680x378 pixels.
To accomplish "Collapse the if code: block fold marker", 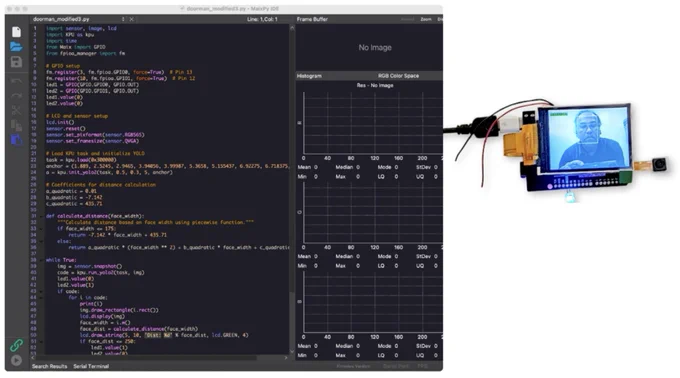I will tap(42, 291).
